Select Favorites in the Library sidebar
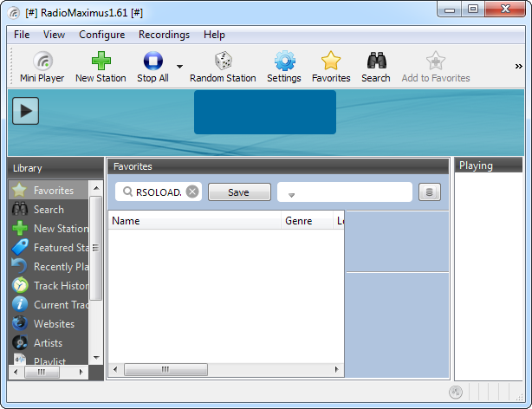This screenshot has height=409, width=532. (49, 191)
